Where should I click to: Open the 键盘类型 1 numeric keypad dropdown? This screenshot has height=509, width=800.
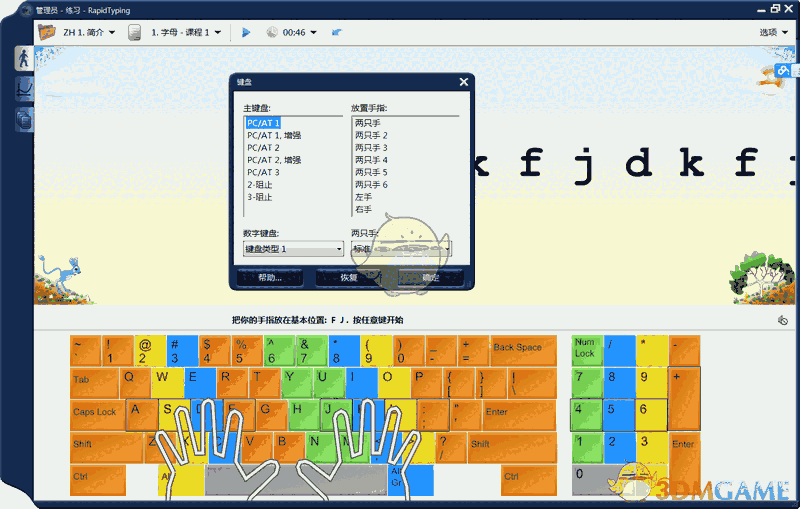click(293, 249)
